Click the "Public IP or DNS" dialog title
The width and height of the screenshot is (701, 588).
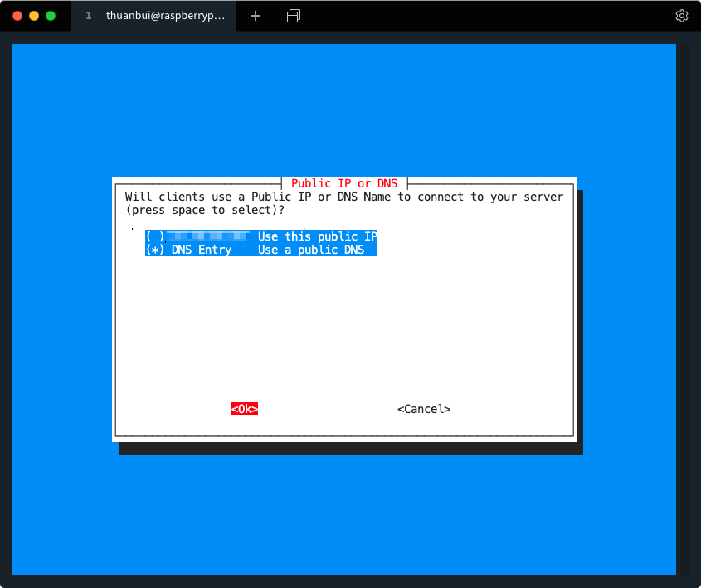point(344,183)
